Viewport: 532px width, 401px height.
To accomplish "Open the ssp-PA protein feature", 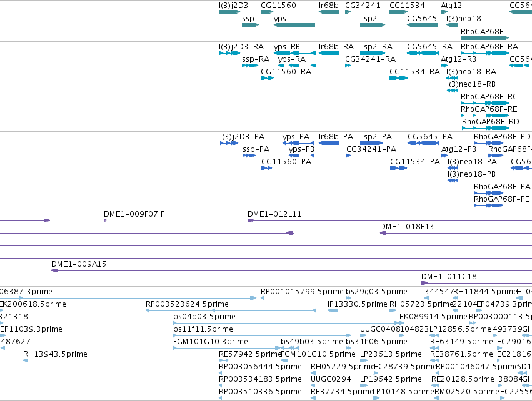I will coord(249,156).
